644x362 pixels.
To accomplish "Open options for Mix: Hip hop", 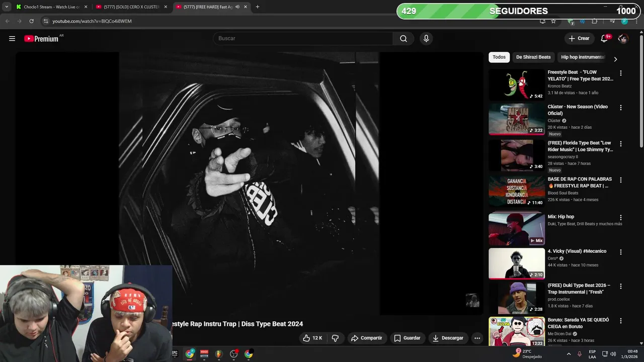I will [x=620, y=218].
